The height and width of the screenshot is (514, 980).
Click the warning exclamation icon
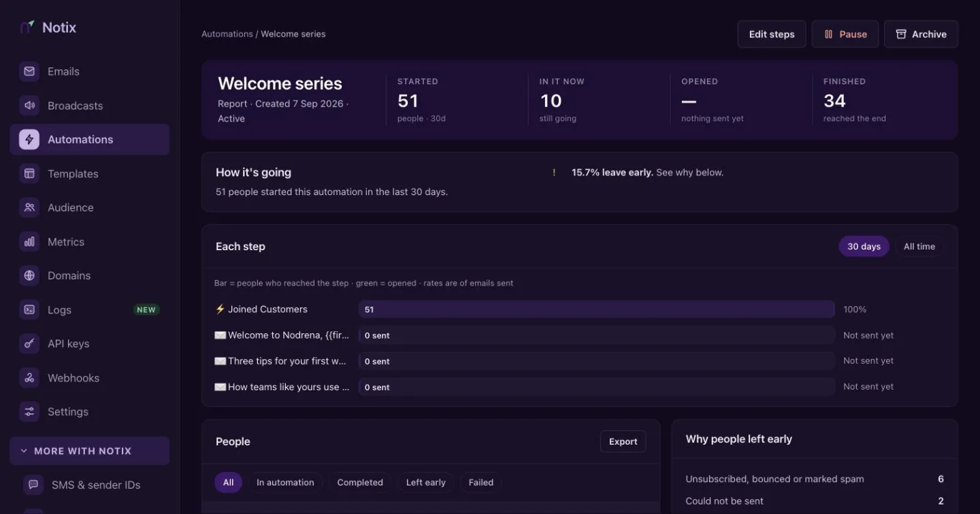pyautogui.click(x=554, y=173)
